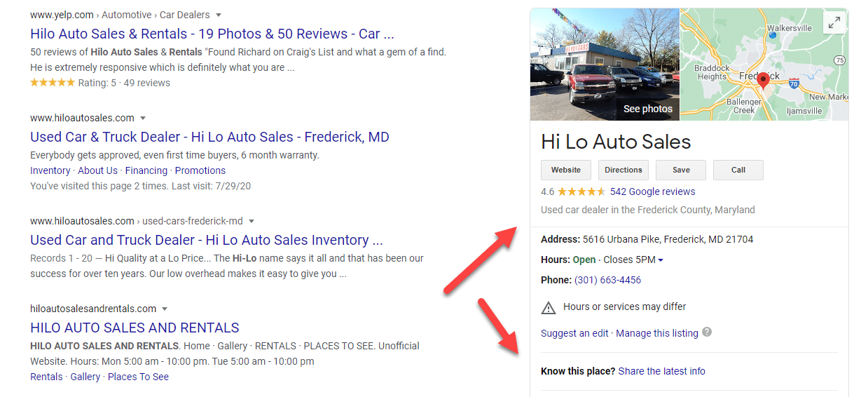
Task: Expand the www.hiloautosales.com result arrow
Action: (143, 118)
